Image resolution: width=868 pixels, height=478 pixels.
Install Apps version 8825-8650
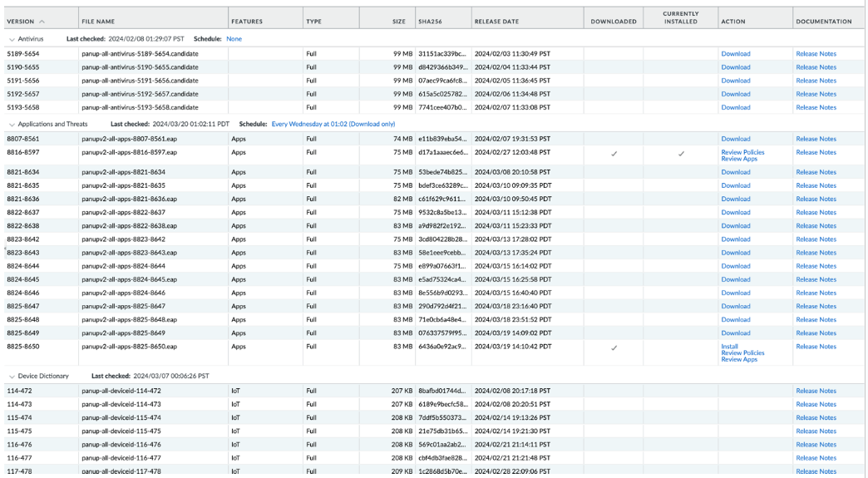tap(729, 346)
